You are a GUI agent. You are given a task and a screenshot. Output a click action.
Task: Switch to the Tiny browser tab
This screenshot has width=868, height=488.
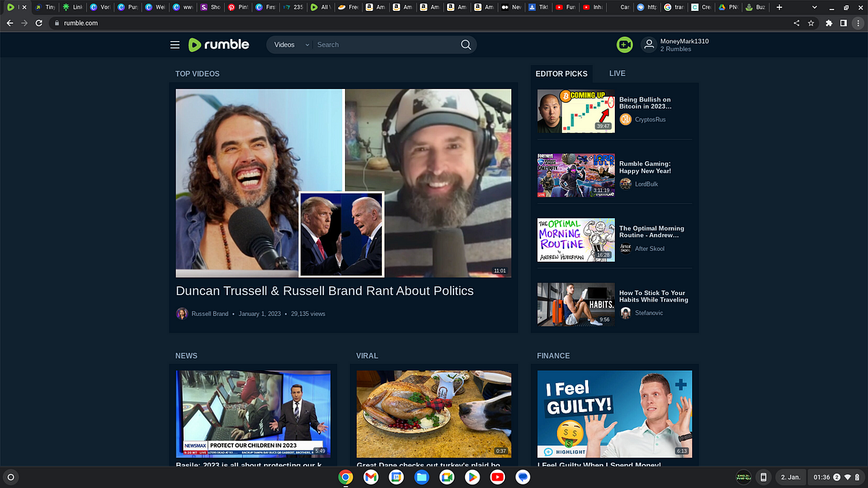pyautogui.click(x=45, y=7)
